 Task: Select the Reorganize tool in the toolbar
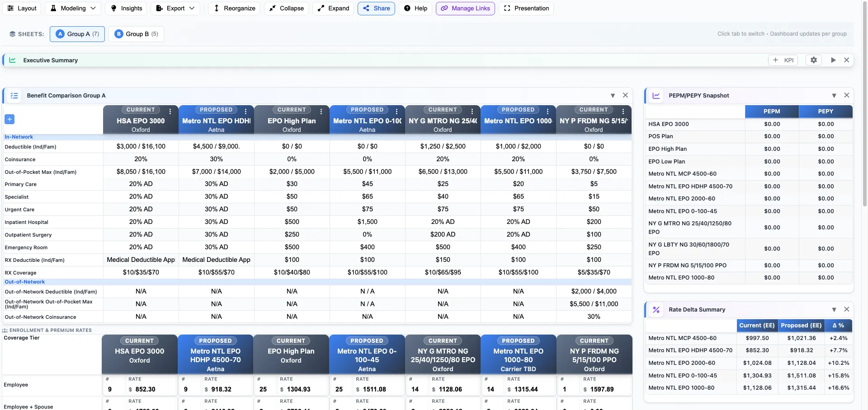pyautogui.click(x=234, y=8)
